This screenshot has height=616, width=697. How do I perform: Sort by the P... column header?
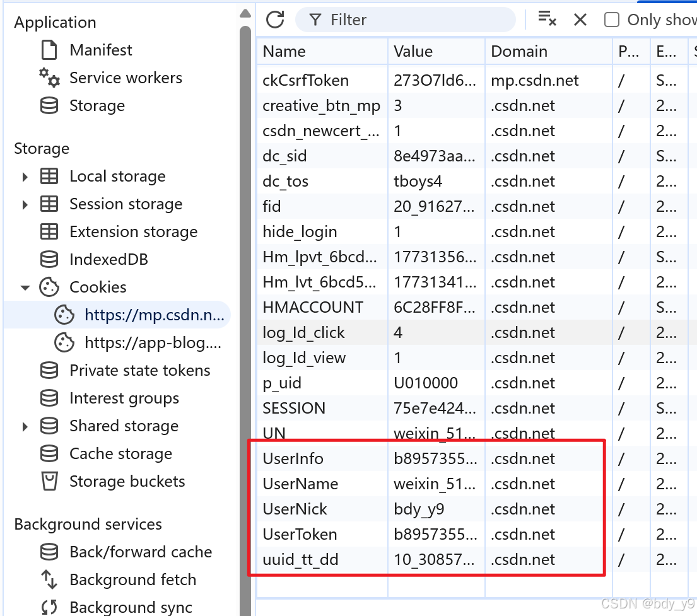click(631, 52)
